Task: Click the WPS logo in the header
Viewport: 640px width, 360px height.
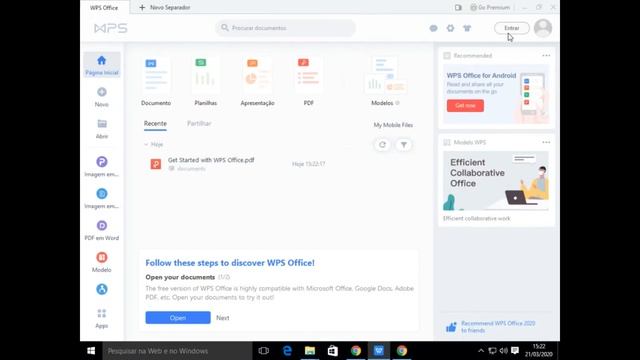Action: point(111,28)
